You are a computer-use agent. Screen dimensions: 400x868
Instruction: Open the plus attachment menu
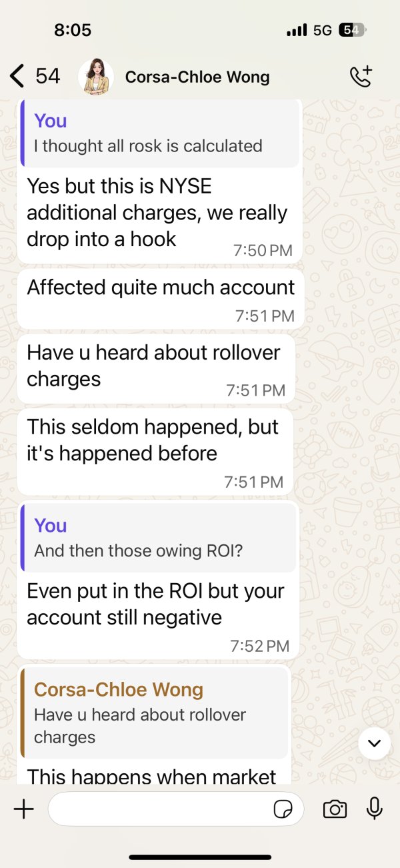(x=23, y=809)
